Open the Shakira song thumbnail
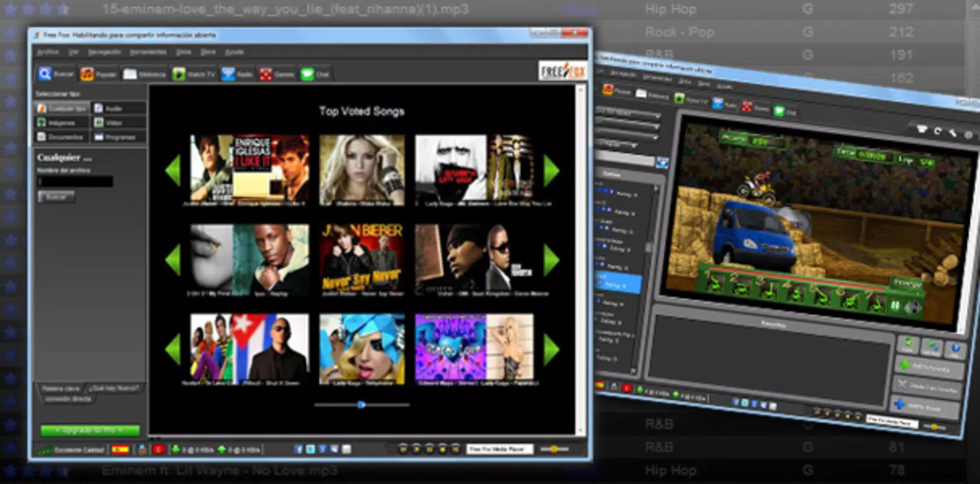Viewport: 980px width, 484px height. pos(362,170)
